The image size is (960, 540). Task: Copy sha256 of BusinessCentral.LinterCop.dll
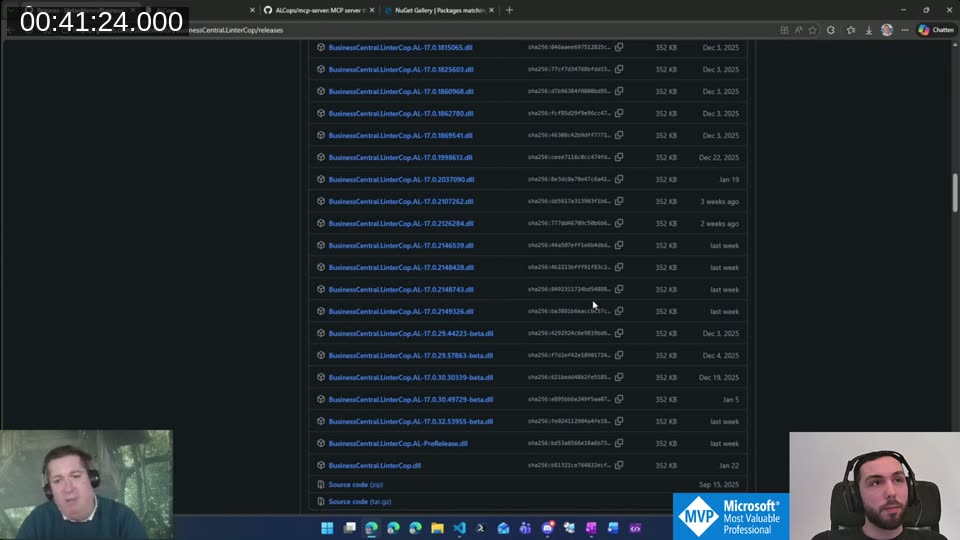(x=619, y=465)
